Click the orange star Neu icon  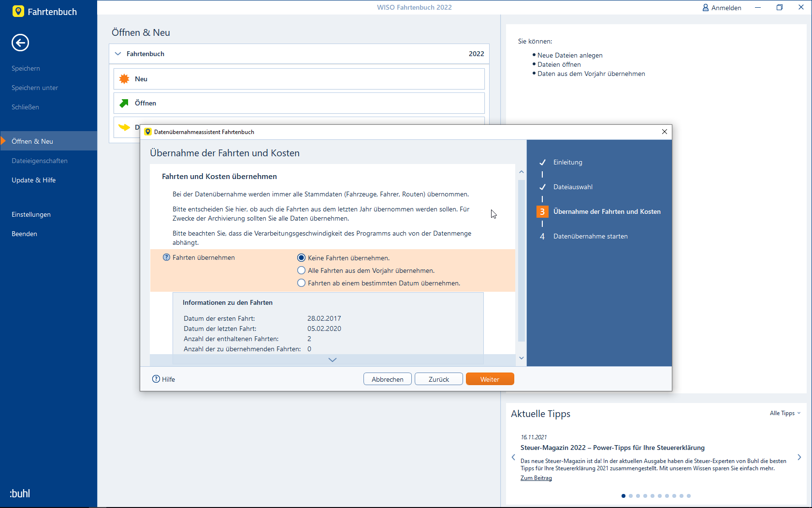click(124, 79)
